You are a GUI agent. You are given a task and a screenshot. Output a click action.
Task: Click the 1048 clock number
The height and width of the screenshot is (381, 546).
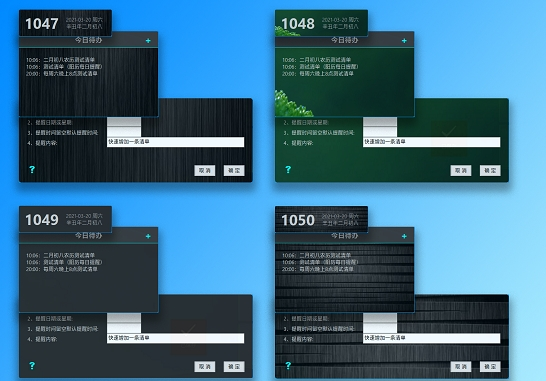(298, 24)
